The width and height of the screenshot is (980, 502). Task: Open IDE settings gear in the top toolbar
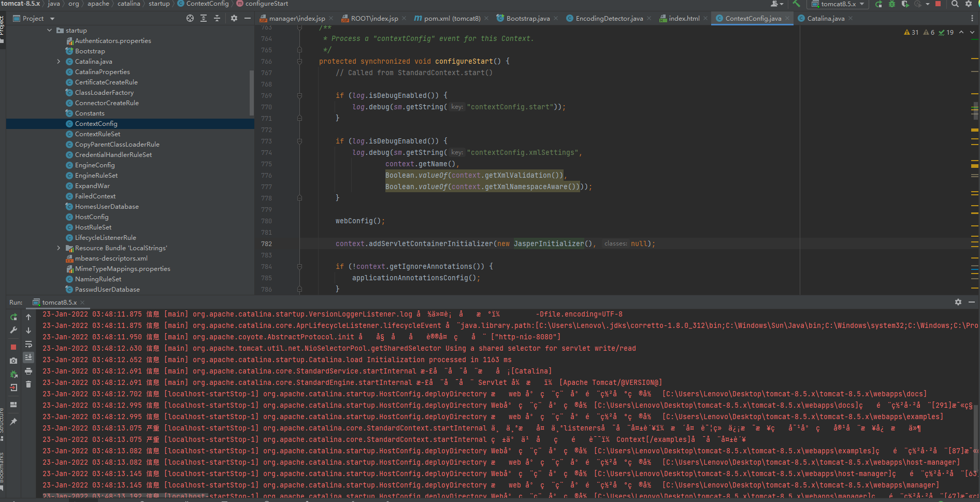pyautogui.click(x=969, y=4)
